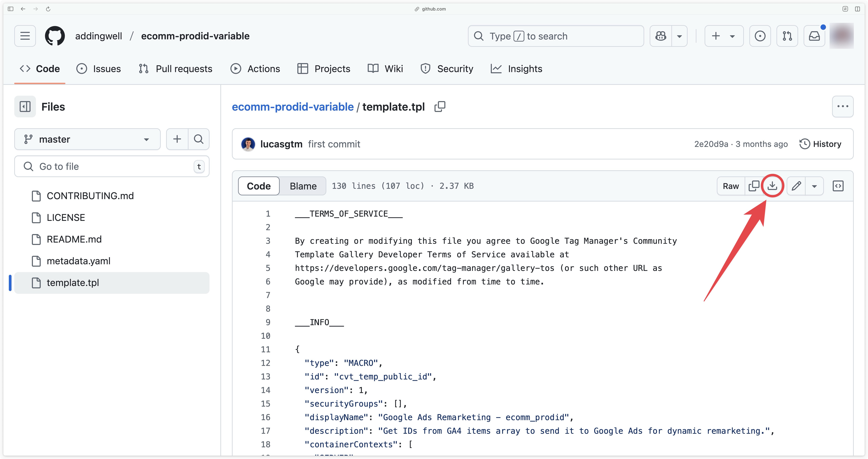Click the addingwell owner link

pyautogui.click(x=98, y=36)
